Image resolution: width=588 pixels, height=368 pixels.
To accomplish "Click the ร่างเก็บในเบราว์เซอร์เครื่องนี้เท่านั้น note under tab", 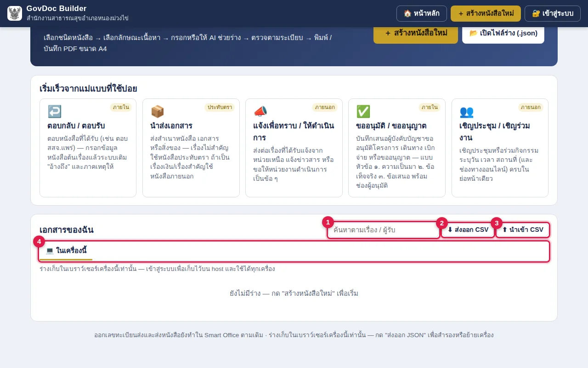I will (157, 269).
